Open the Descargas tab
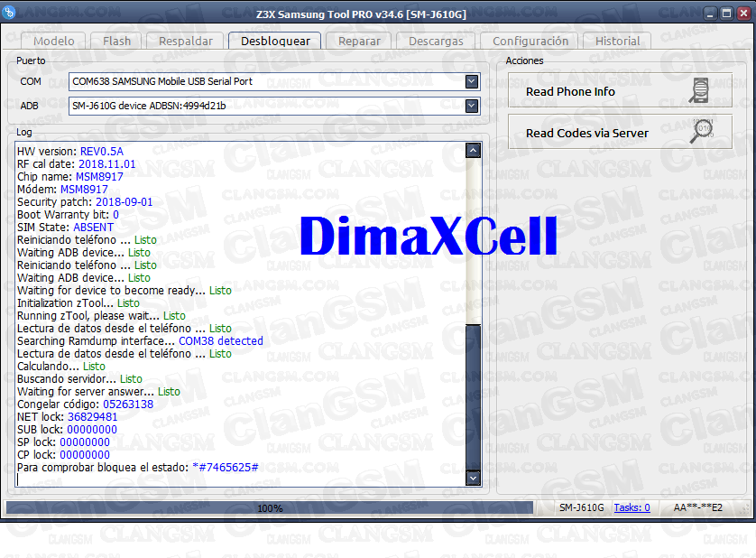This screenshot has height=558, width=756. (x=436, y=41)
